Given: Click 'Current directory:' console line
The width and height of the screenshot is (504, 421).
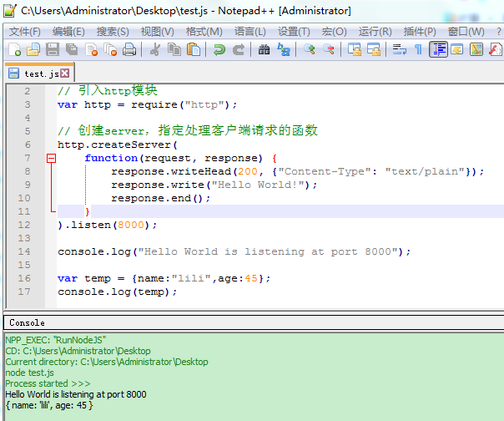Looking at the screenshot, I should point(107,362).
